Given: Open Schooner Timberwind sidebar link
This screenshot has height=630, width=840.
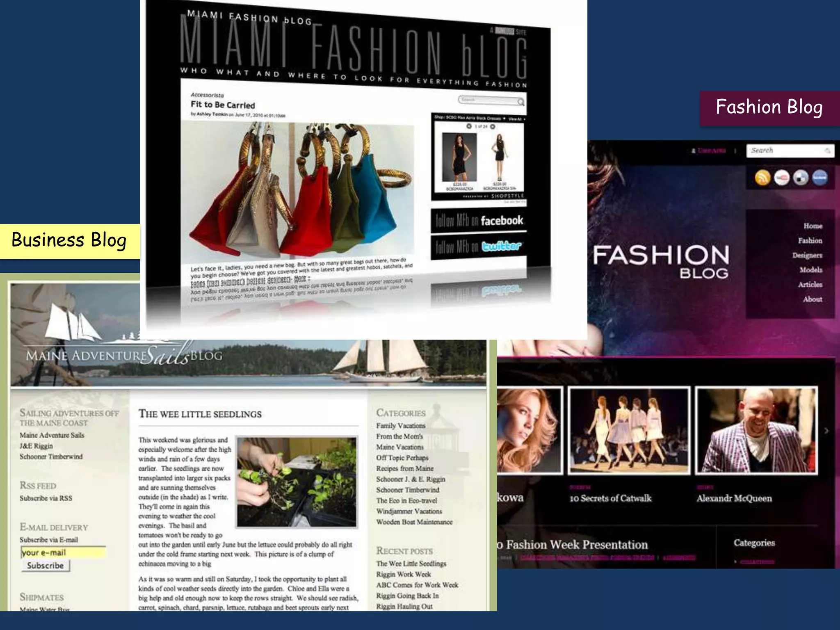Looking at the screenshot, I should coord(51,457).
